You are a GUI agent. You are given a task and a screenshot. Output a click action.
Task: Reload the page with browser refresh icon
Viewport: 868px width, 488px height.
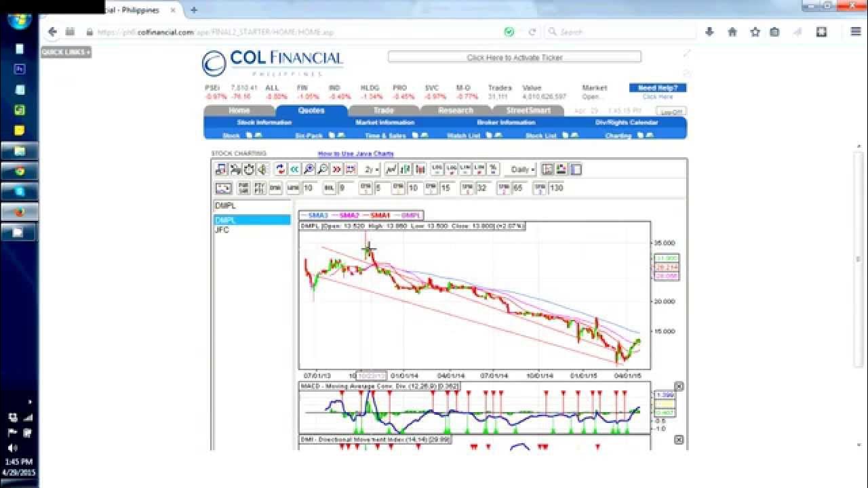(532, 32)
